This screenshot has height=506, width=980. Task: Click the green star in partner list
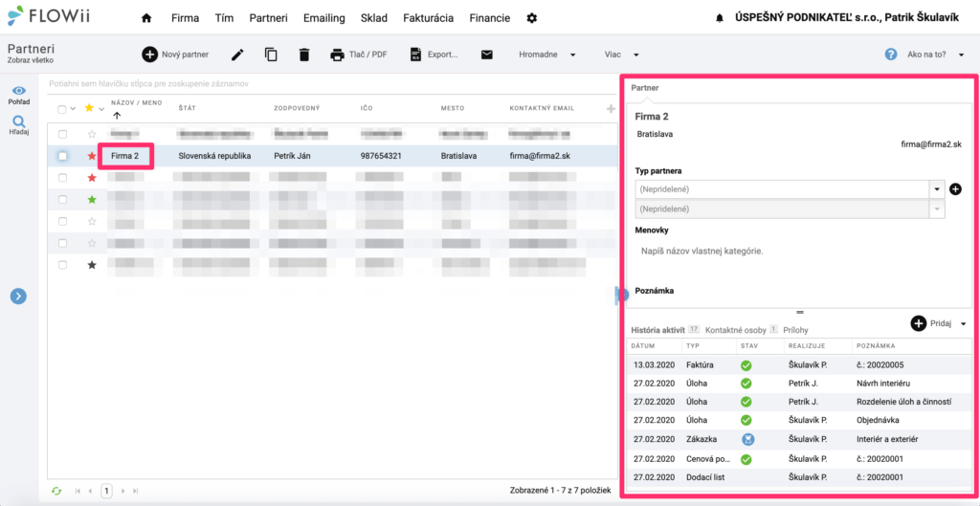click(x=92, y=199)
